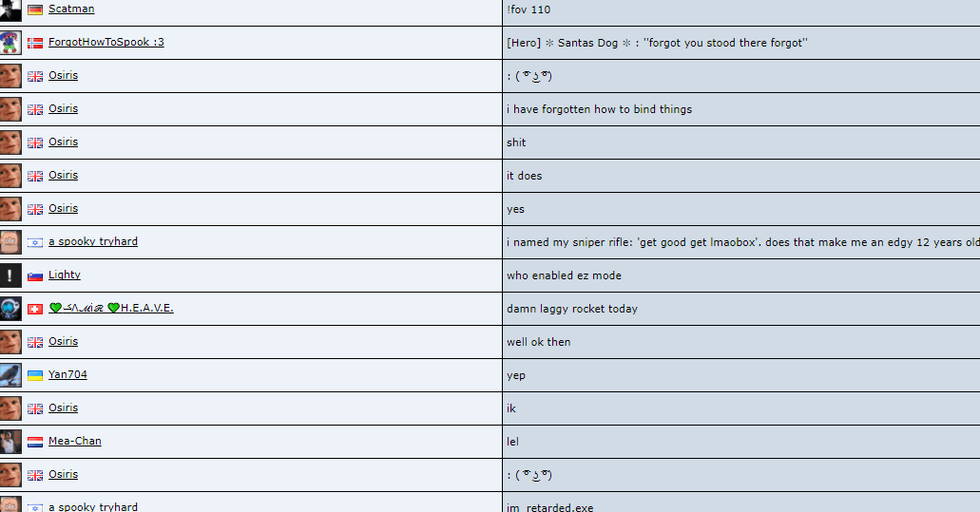Click the Ukrainian flag beside Yan704

click(x=35, y=375)
